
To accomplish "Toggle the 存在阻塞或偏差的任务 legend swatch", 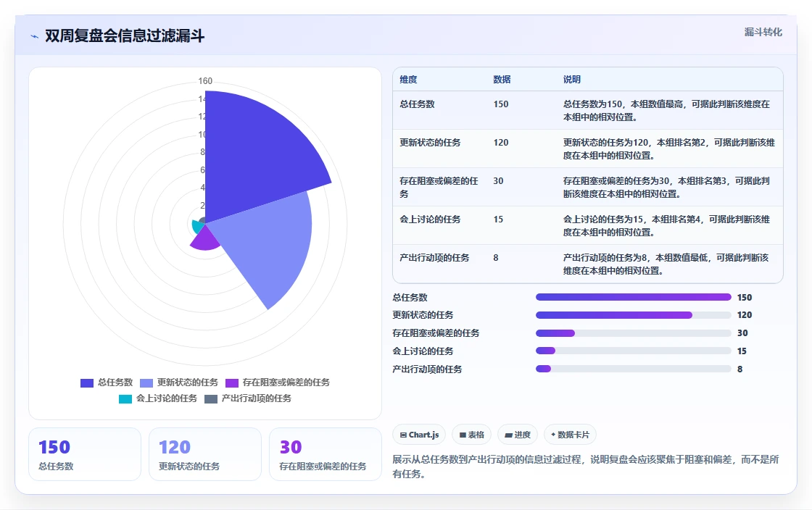I will coord(232,382).
